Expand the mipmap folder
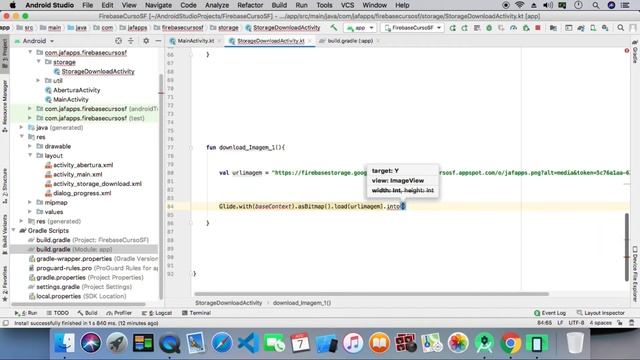This screenshot has height=360, width=640. [x=30, y=202]
